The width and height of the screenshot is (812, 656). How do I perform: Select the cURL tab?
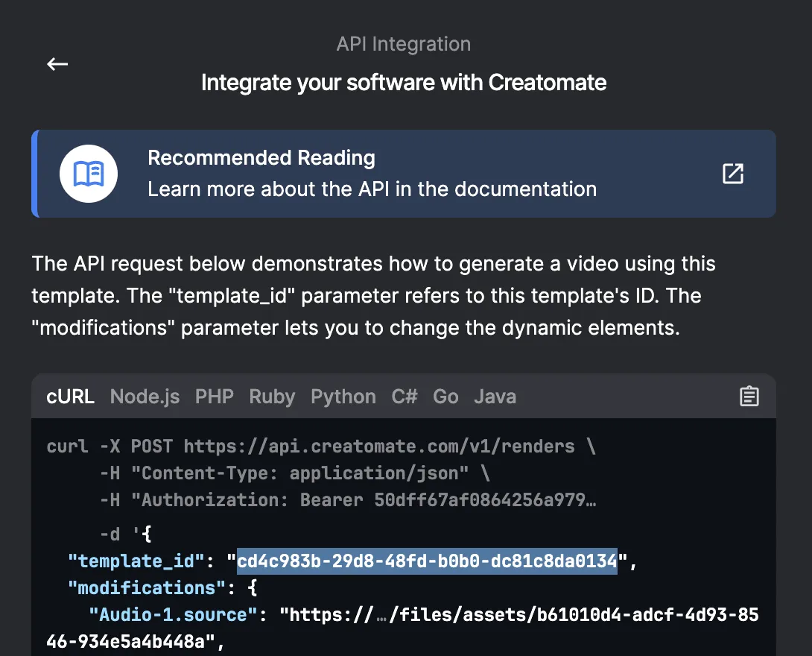click(x=70, y=397)
